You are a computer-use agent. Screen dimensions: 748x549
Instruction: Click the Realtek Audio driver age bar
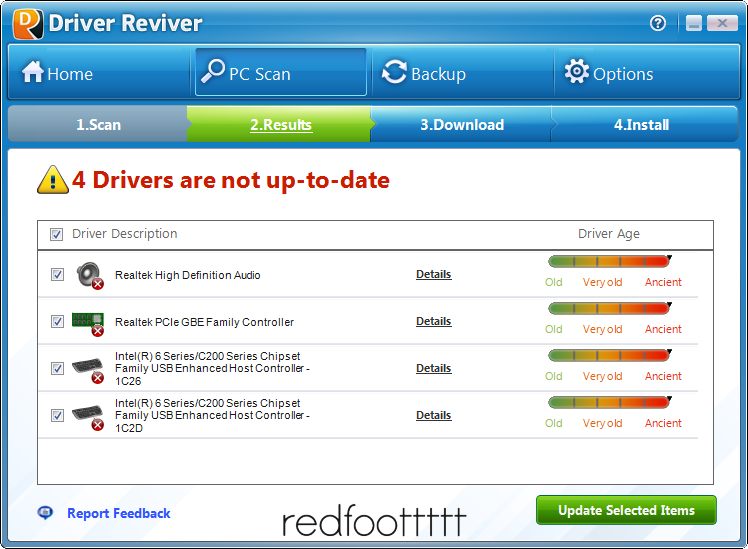610,261
